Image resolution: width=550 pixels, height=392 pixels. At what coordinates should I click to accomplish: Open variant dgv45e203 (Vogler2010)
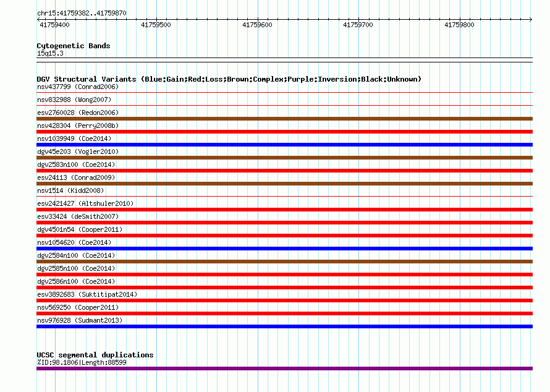point(78,151)
